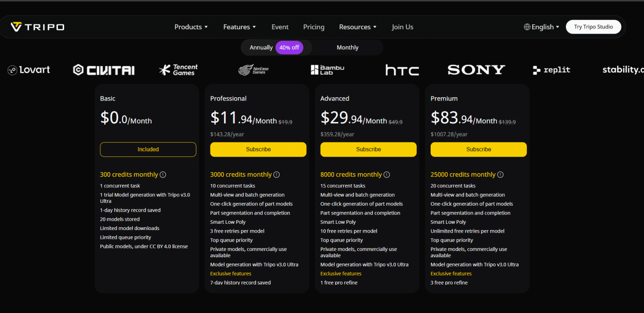Switch billing to Monthly

tap(348, 47)
